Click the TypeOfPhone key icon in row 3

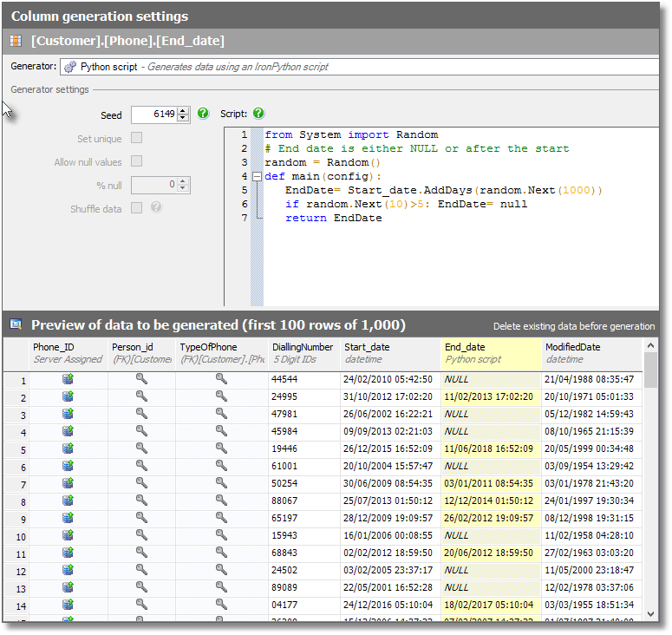pyautogui.click(x=221, y=413)
